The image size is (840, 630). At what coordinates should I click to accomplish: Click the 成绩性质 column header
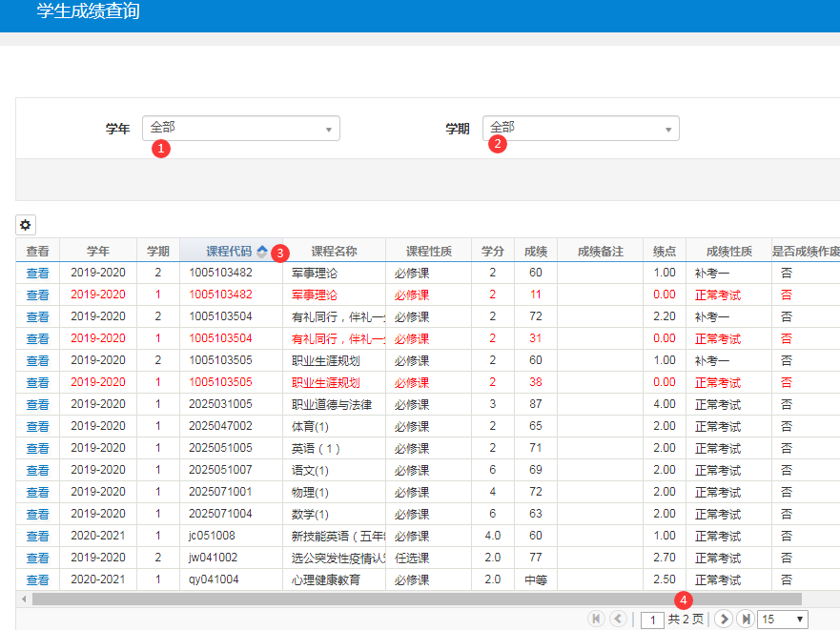pos(728,252)
